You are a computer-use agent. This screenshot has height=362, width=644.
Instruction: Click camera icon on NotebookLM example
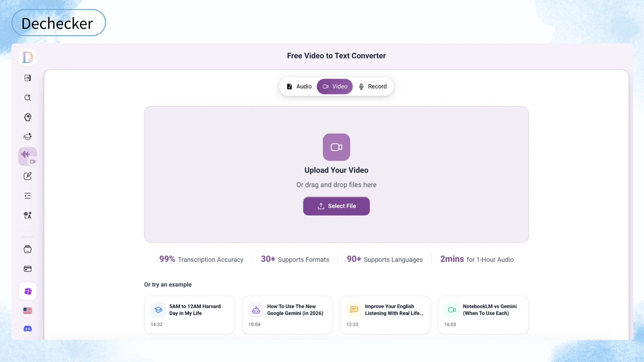pyautogui.click(x=452, y=310)
